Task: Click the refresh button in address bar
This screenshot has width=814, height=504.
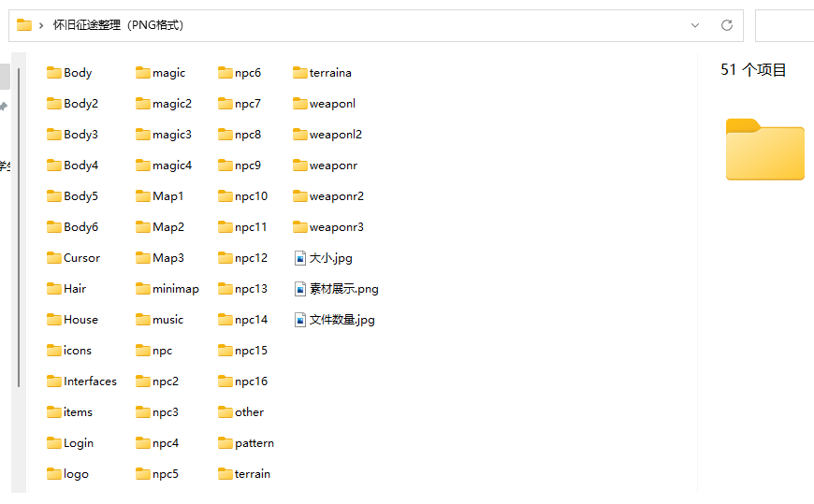Action: pos(726,25)
